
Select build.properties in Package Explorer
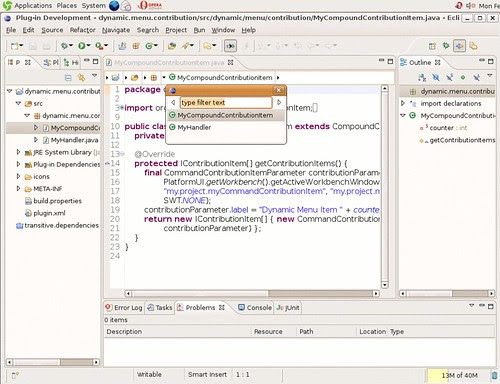53,201
